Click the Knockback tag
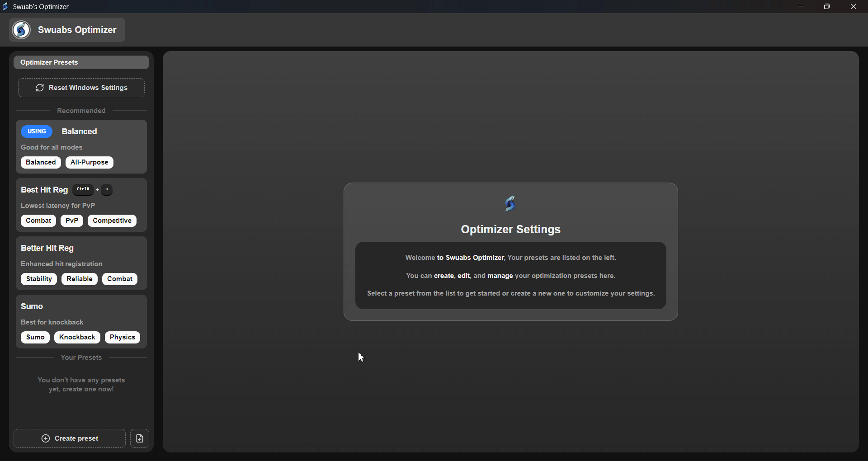This screenshot has width=868, height=461. pos(77,337)
